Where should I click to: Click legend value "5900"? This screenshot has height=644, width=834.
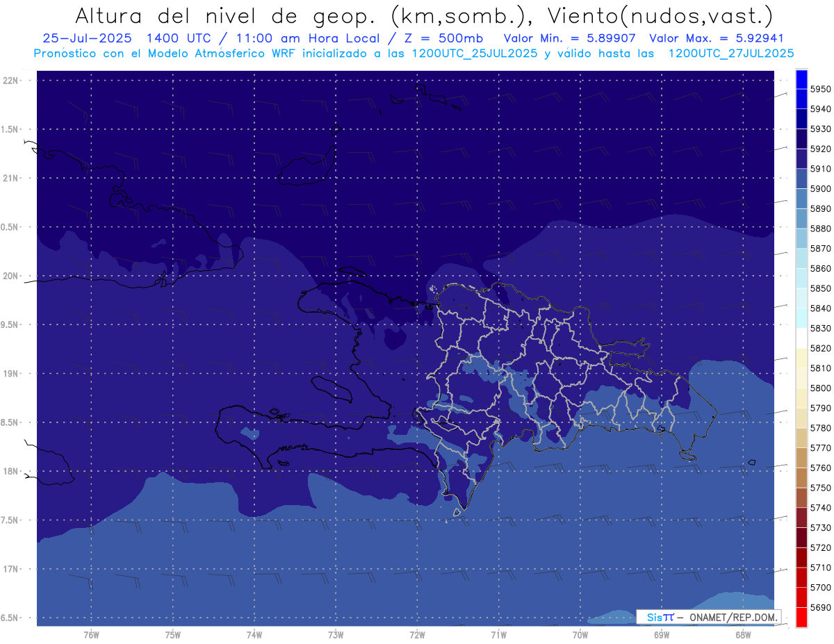pos(820,189)
